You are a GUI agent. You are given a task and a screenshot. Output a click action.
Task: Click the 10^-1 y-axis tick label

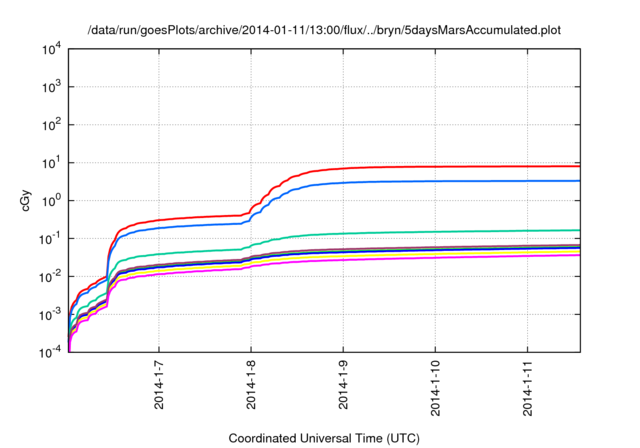pos(51,239)
